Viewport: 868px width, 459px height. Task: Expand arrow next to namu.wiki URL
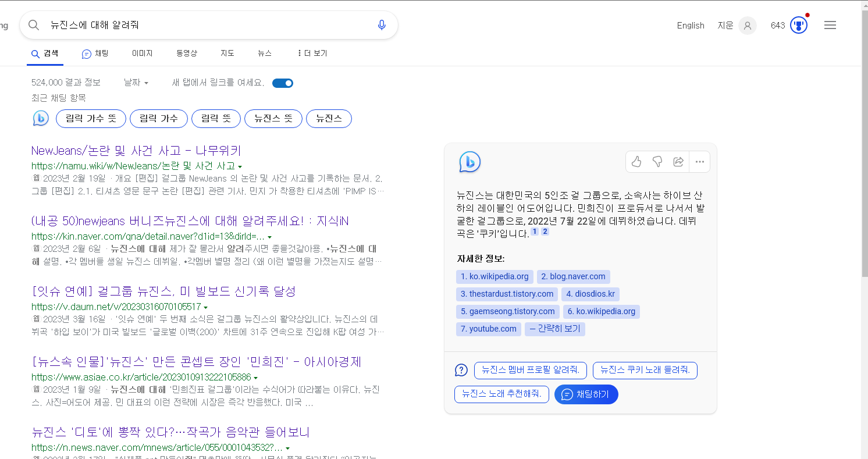pyautogui.click(x=240, y=167)
